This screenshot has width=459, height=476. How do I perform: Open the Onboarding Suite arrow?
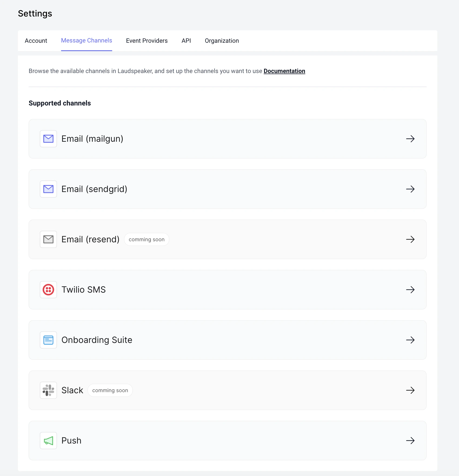(410, 340)
